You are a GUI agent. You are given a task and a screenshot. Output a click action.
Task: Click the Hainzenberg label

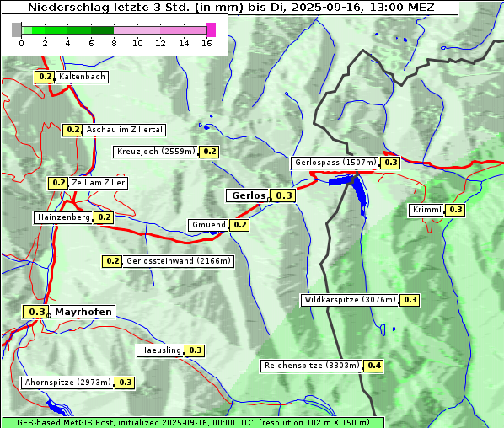coord(64,217)
